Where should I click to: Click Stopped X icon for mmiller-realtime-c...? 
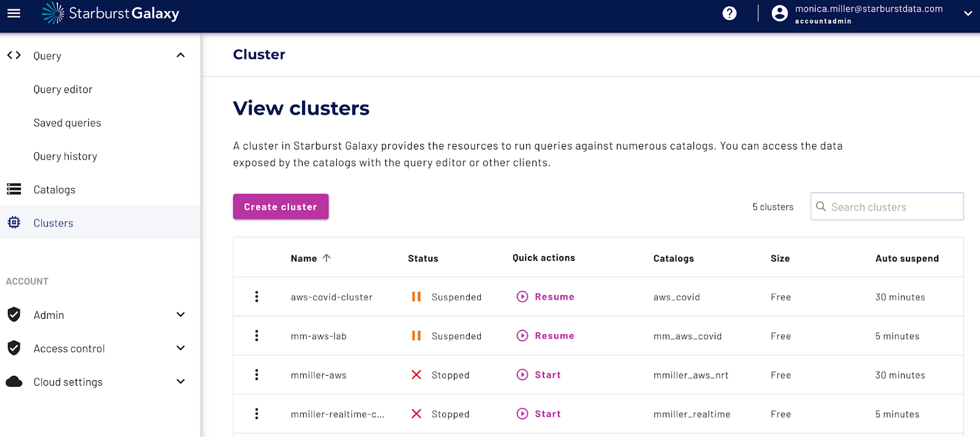click(417, 414)
